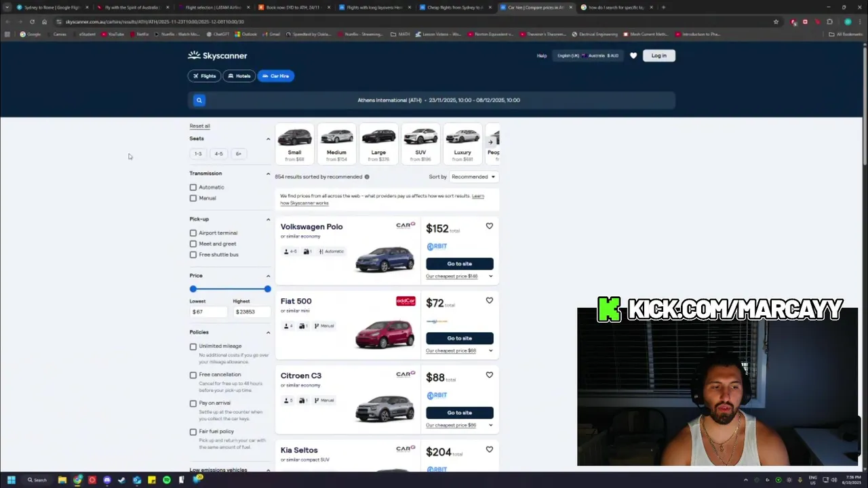Open the YouTube bookmark
The width and height of the screenshot is (868, 488).
[111, 34]
